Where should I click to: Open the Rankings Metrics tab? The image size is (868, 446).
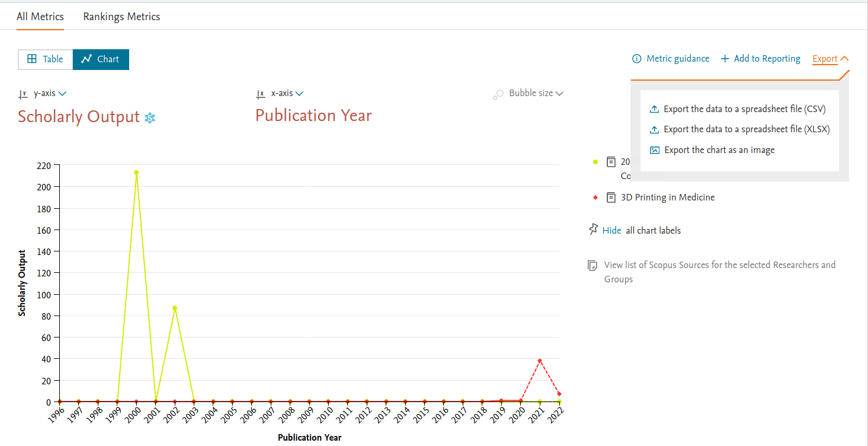[121, 17]
